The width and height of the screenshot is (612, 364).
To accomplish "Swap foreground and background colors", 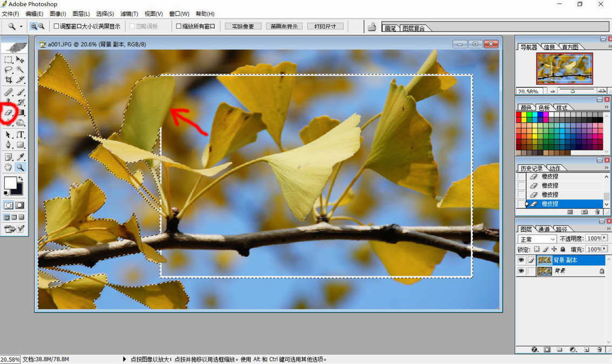I will (21, 178).
